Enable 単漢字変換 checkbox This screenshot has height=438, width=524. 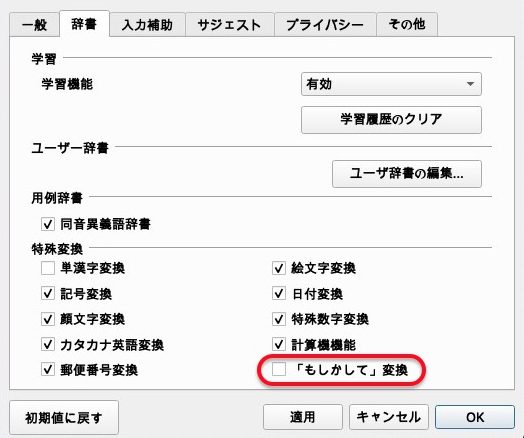pos(48,268)
